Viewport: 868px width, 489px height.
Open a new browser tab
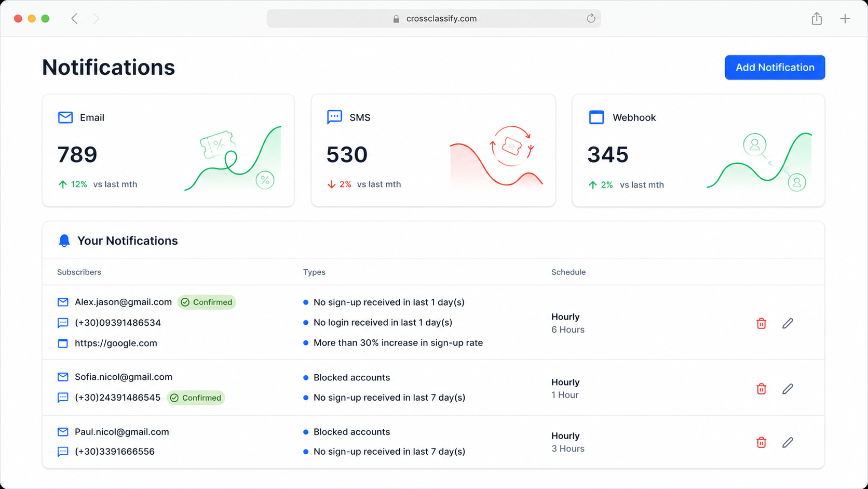coord(845,19)
